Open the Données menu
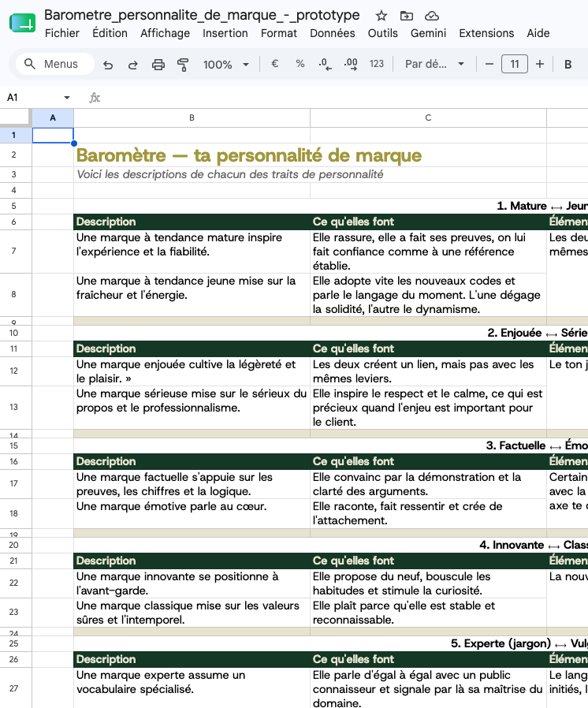This screenshot has width=588, height=708. click(333, 33)
